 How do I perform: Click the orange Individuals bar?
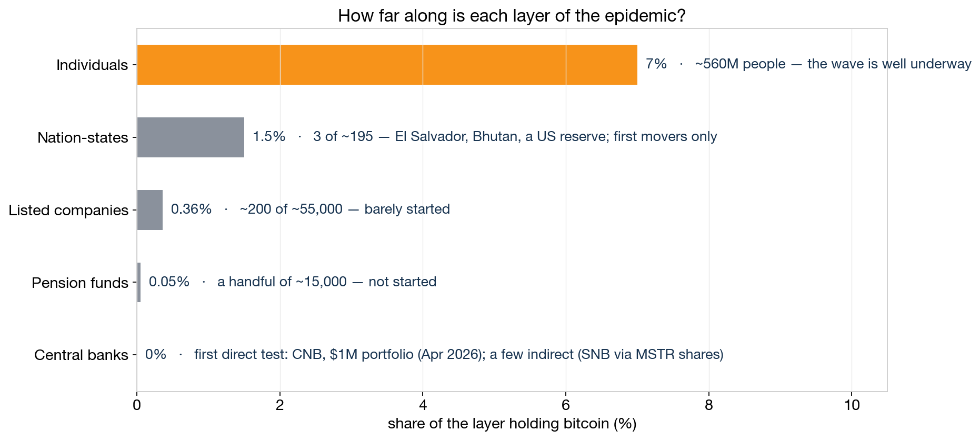tap(387, 65)
